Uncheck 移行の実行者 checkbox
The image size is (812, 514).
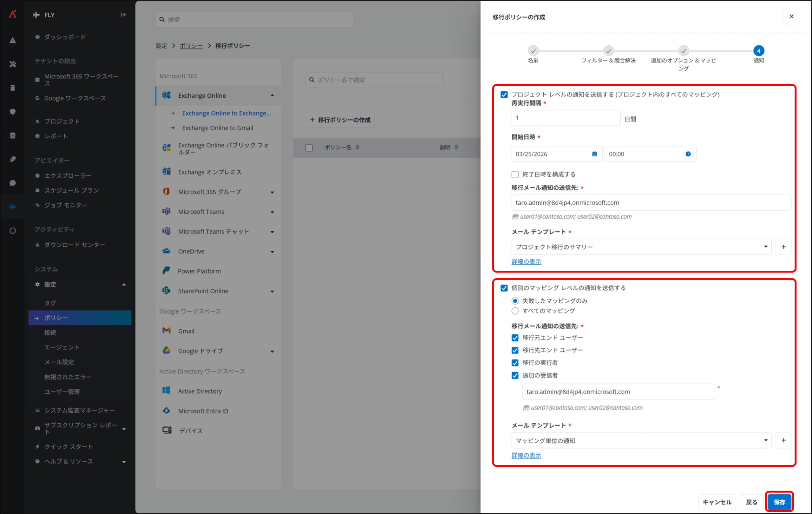514,363
